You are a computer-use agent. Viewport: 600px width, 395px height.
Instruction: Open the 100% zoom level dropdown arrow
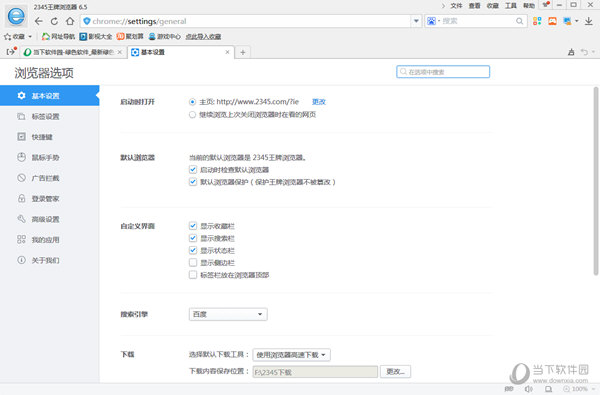[593, 389]
